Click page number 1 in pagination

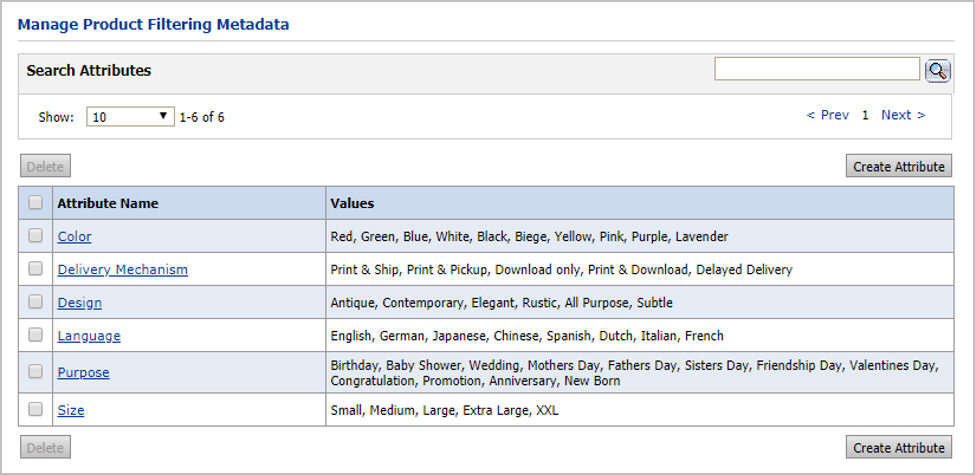click(x=865, y=115)
